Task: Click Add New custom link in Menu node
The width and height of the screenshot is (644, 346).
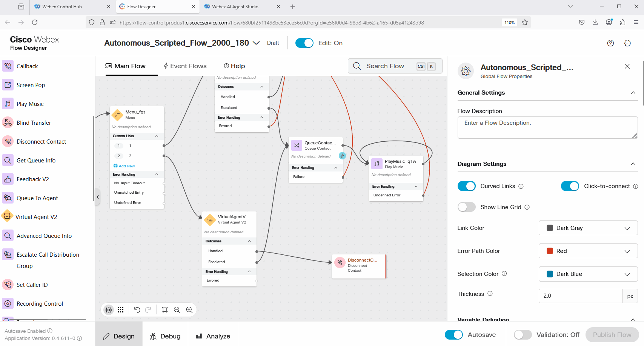Action: pyautogui.click(x=126, y=166)
